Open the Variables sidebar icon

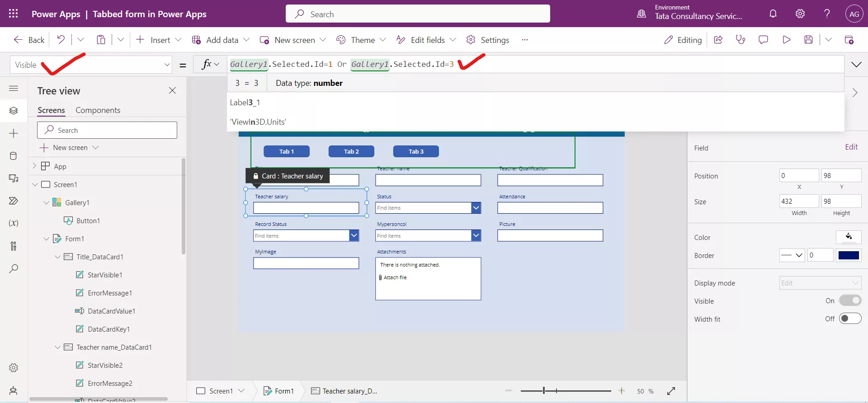14,223
